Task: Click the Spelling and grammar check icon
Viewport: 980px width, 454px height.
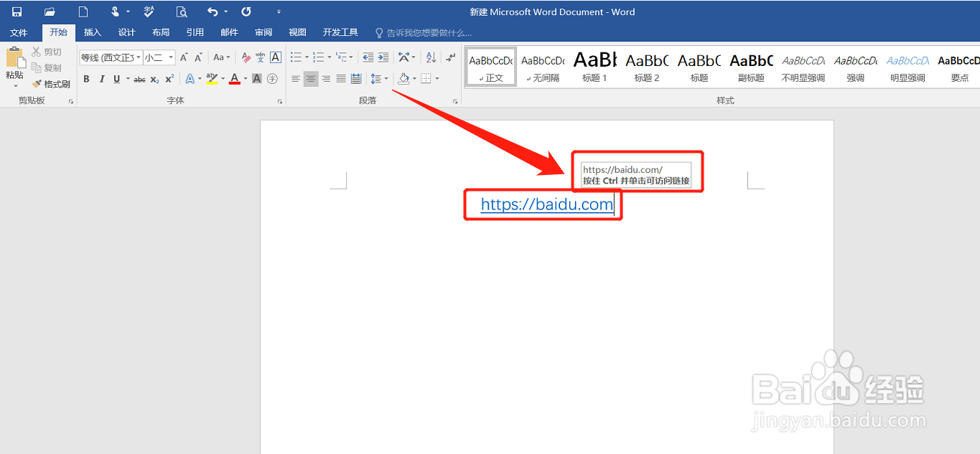Action: pos(149,11)
